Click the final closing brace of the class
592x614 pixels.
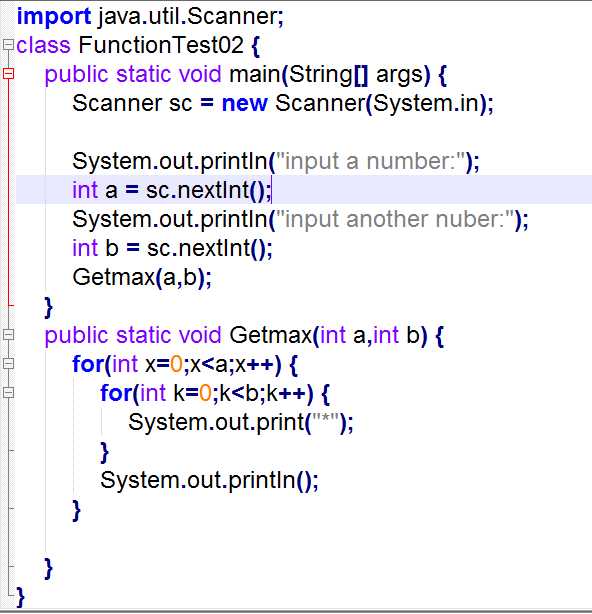click(20, 597)
